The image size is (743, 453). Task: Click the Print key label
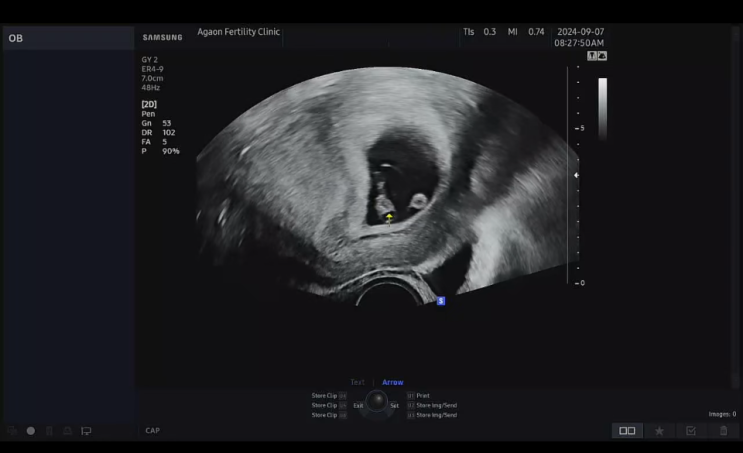422,396
